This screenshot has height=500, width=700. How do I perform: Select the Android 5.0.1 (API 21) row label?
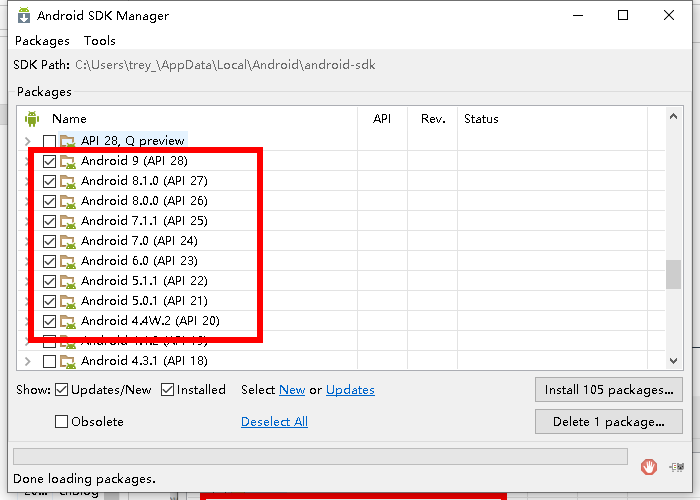click(144, 301)
